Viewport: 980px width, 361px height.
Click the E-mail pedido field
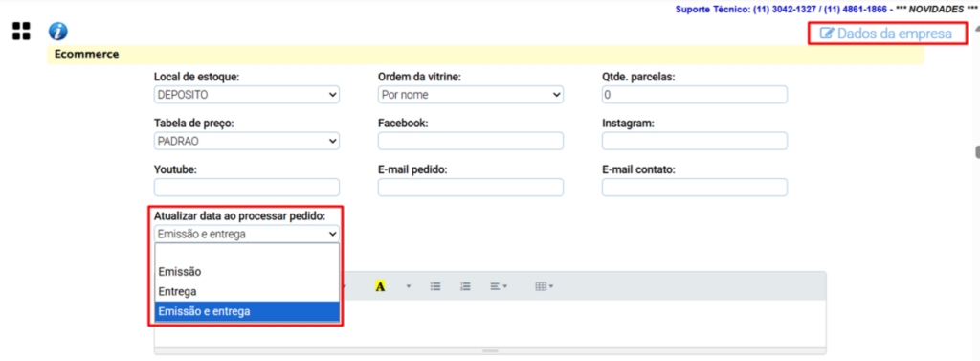coord(471,188)
